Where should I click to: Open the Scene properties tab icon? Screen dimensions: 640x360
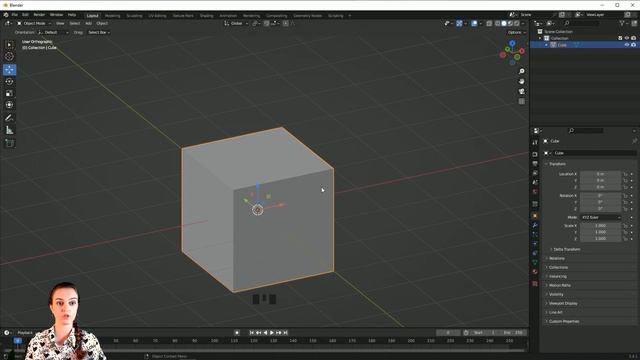pyautogui.click(x=535, y=182)
